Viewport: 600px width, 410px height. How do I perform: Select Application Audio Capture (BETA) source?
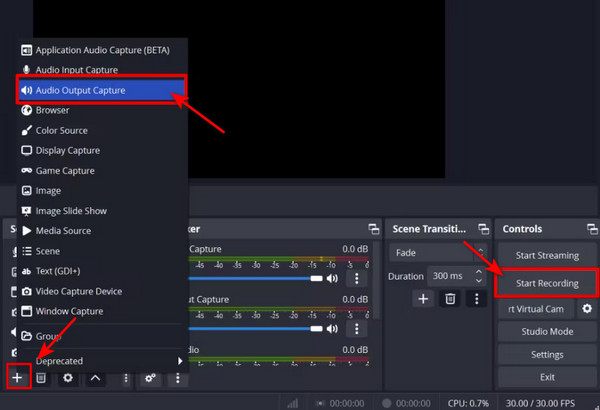tap(103, 50)
